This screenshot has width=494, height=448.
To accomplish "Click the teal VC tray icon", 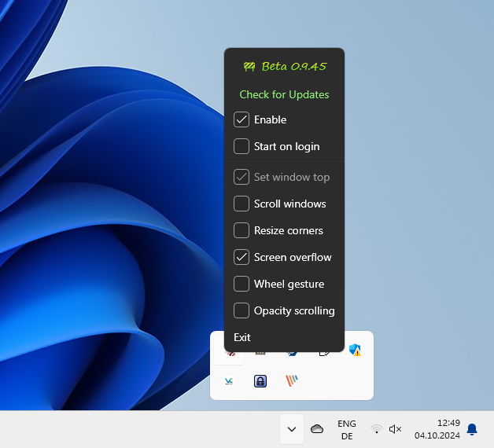I will pos(229,381).
